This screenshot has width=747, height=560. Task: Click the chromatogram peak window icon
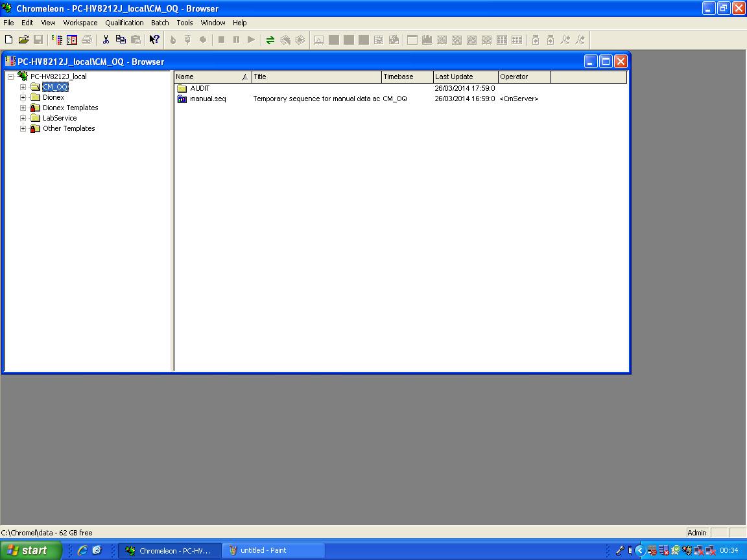click(319, 40)
